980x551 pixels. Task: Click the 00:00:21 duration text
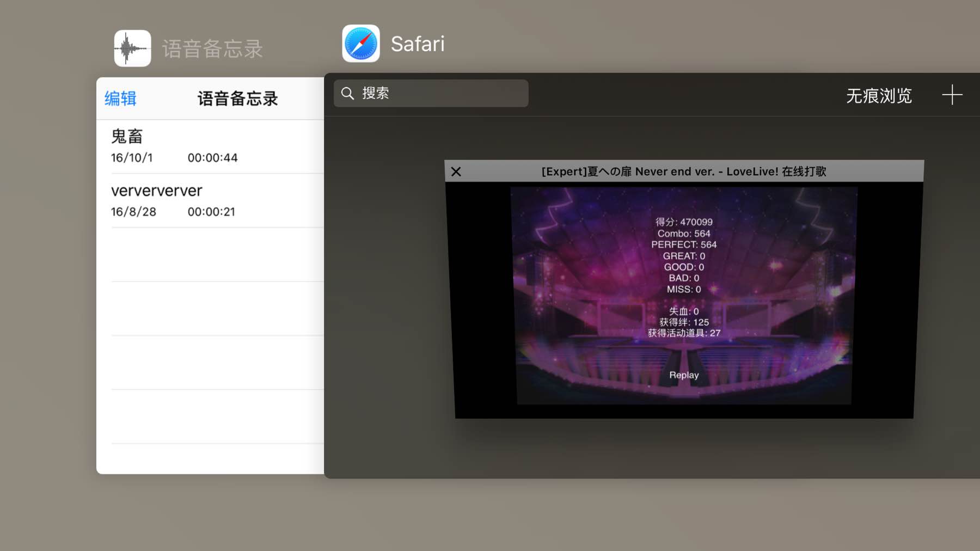pos(211,212)
